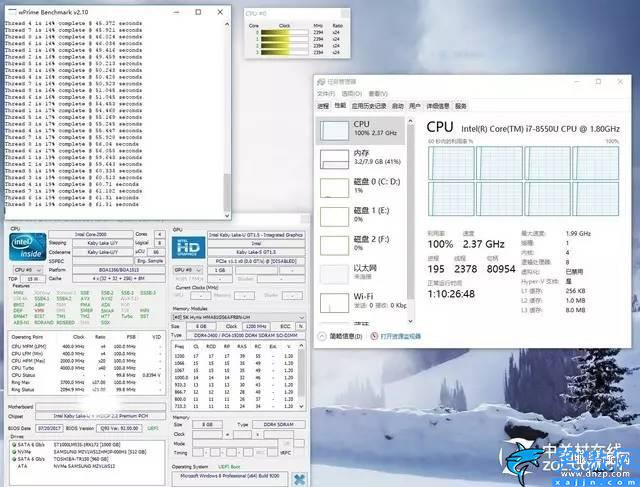This screenshot has height=487, width=640.
Task: Open the 文件(F) menu in Task Manager
Action: click(x=326, y=94)
